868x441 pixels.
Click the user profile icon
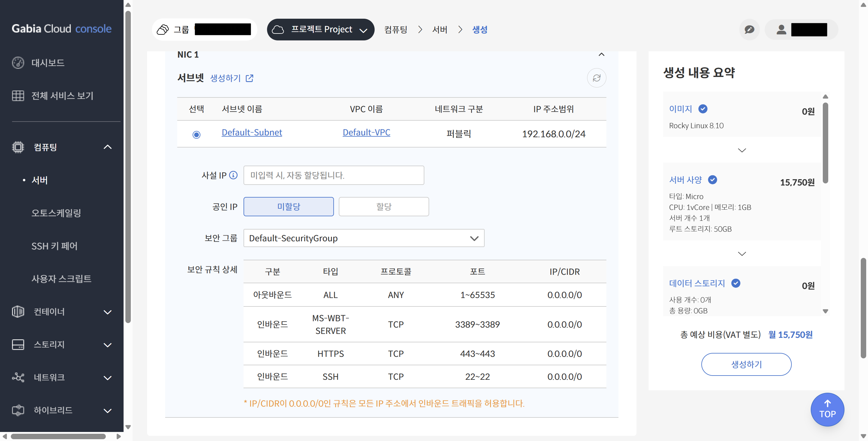click(781, 30)
